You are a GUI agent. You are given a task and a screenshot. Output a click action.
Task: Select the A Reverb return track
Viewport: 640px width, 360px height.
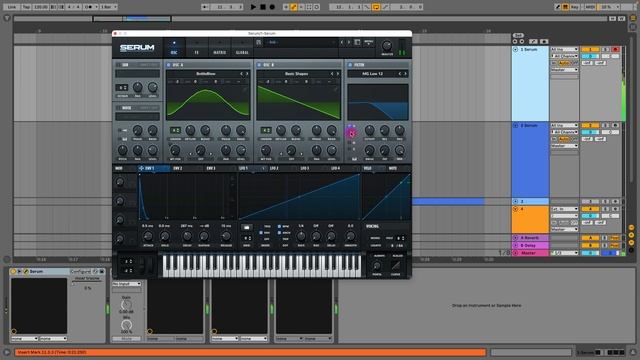[530, 238]
